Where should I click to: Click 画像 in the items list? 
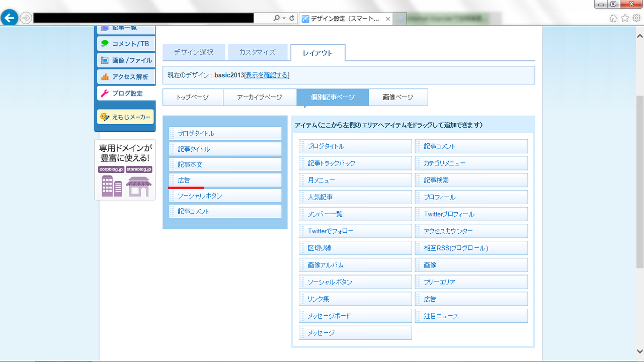click(x=471, y=265)
